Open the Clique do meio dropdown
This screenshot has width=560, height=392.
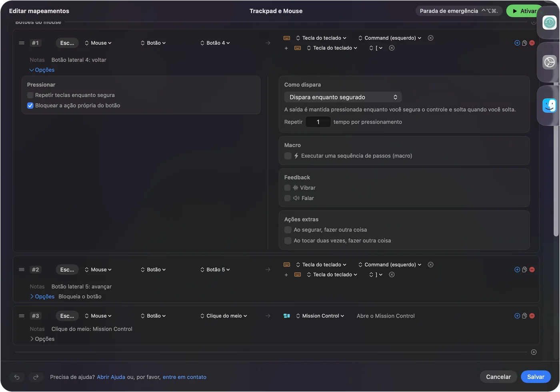pos(224,316)
